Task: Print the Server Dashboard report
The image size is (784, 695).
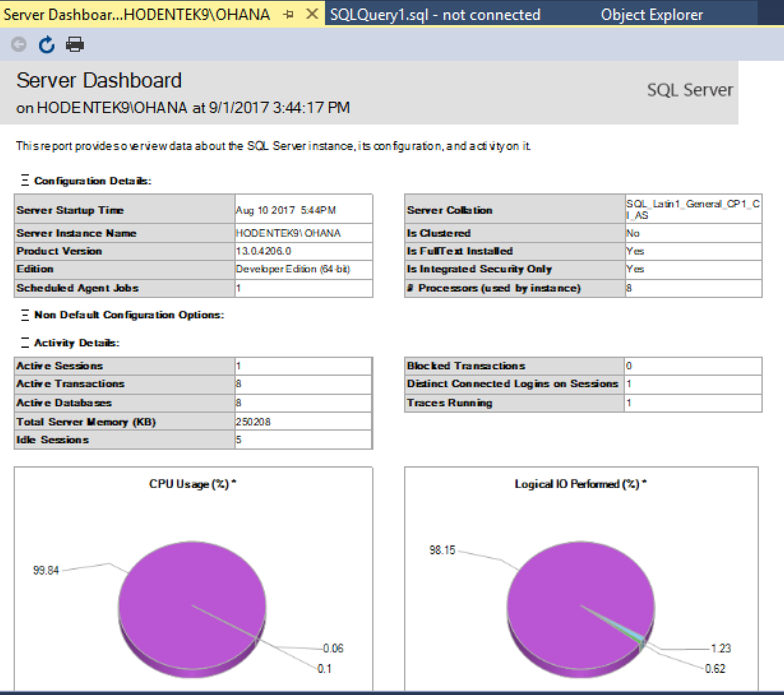Action: pos(74,44)
